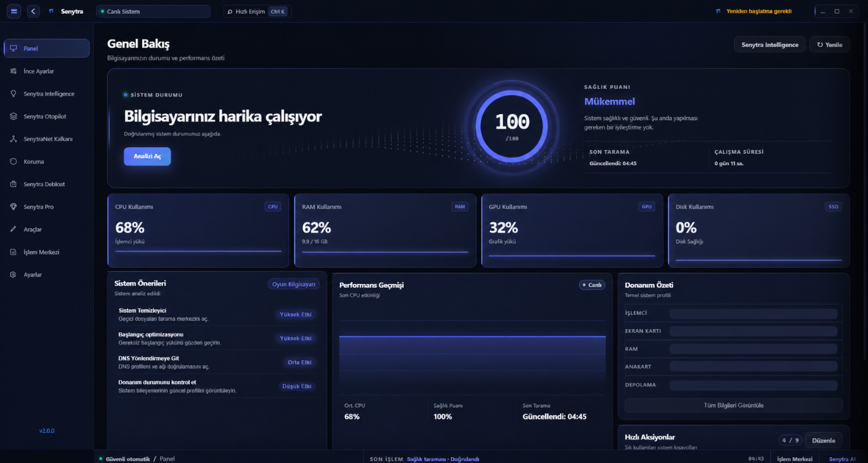Click the v2.0.0 version label

coord(47,431)
